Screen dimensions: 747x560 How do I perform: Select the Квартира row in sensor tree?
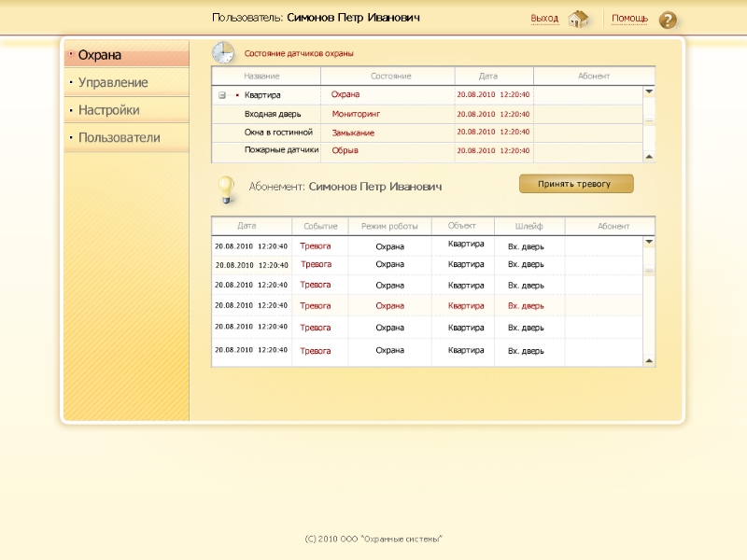click(428, 95)
